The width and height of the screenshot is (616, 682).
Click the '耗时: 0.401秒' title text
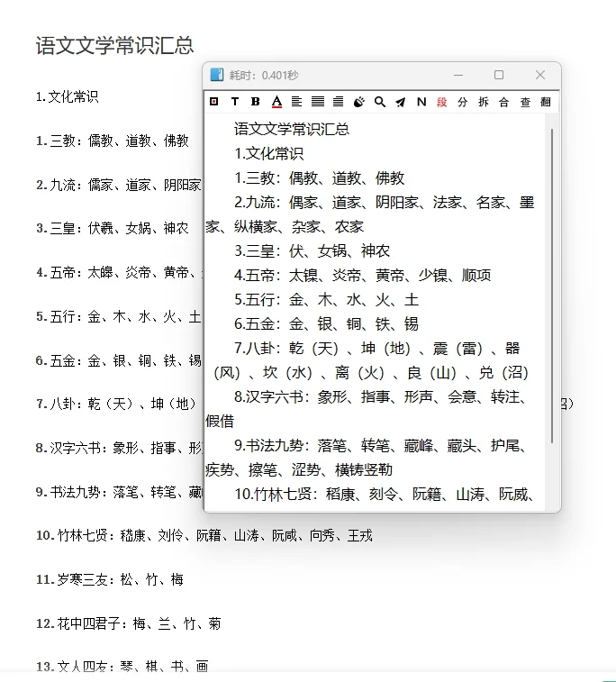click(x=264, y=76)
